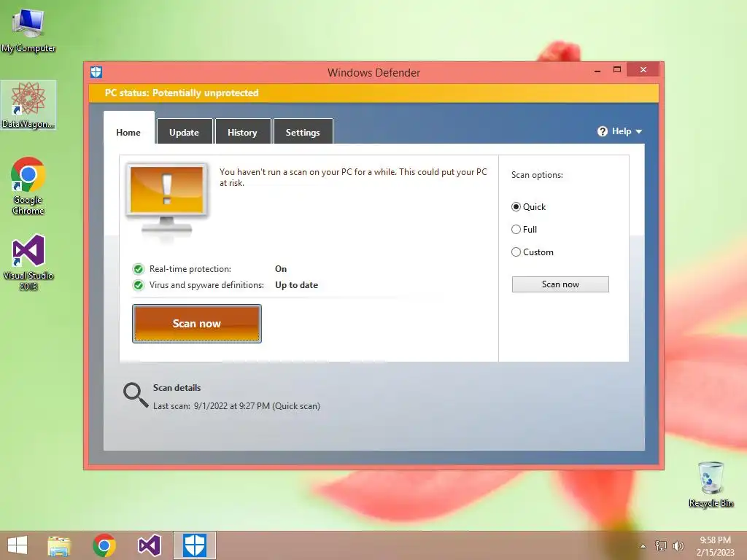
Task: Switch to the Home tab
Action: click(128, 133)
